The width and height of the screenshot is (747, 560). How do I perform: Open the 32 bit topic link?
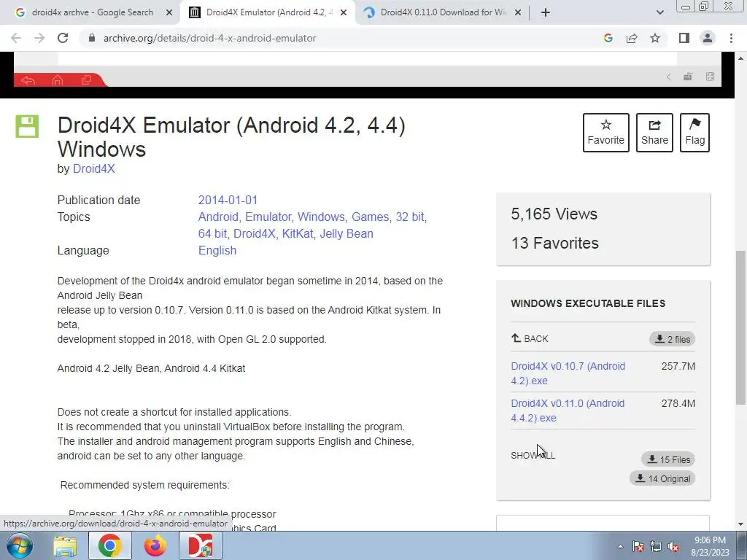410,217
